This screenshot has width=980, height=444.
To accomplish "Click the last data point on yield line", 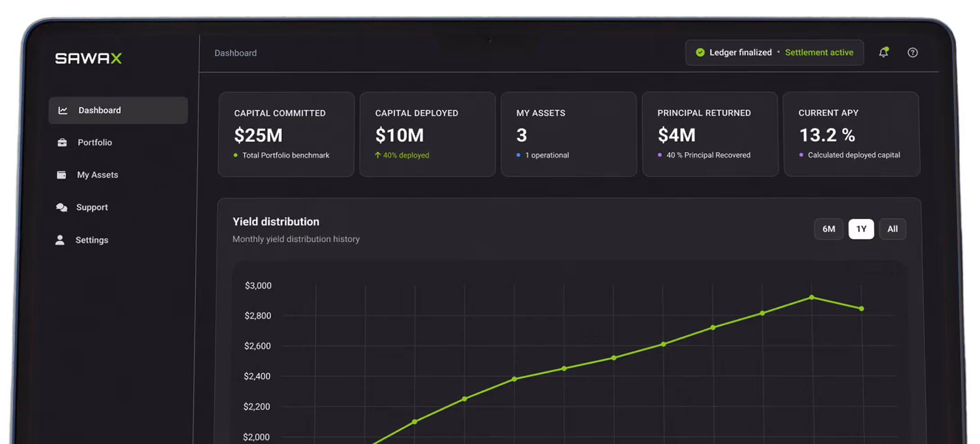I will (861, 308).
